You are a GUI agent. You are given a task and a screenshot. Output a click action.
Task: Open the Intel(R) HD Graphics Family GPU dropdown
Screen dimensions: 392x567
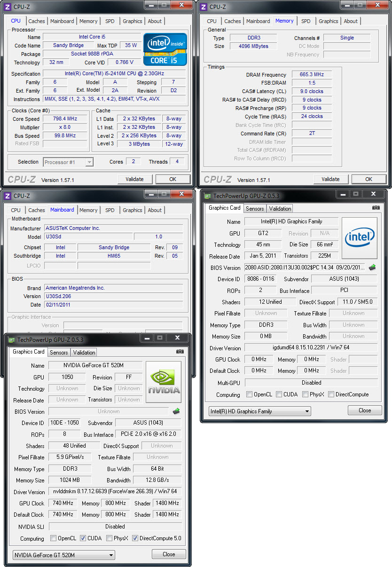pyautogui.click(x=259, y=411)
